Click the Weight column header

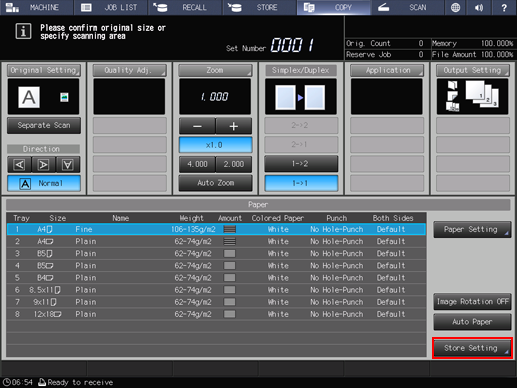click(191, 218)
